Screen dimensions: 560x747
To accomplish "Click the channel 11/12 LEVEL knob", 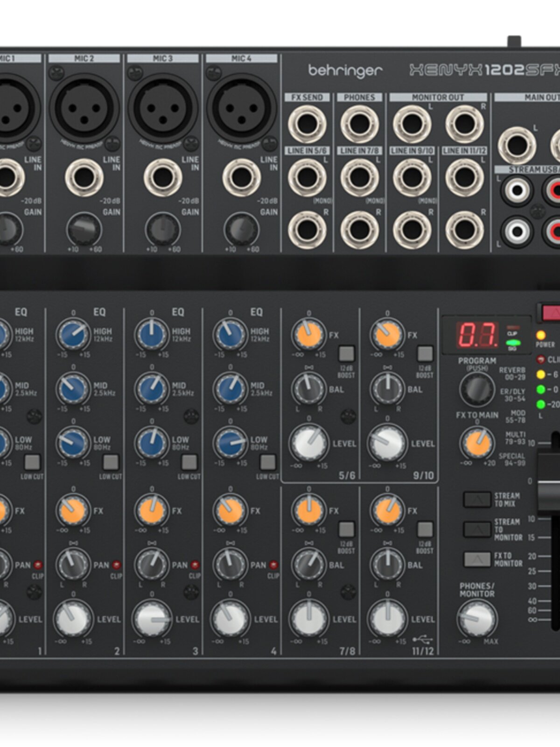I will [x=387, y=619].
